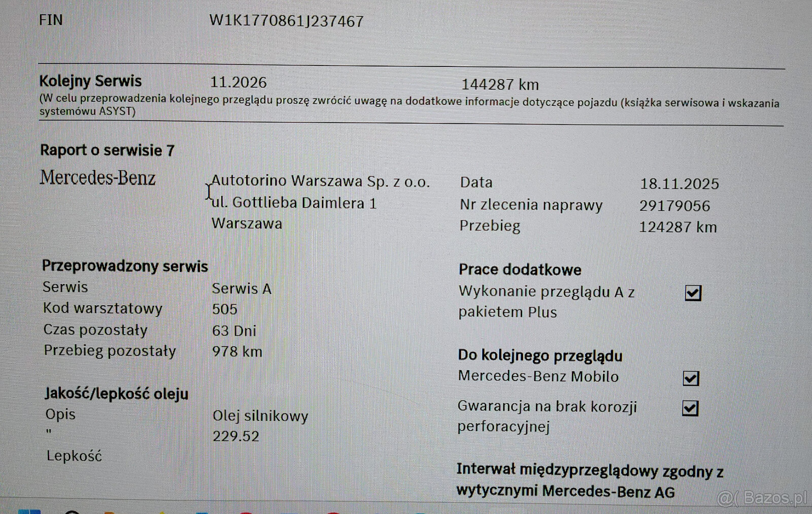Click the 'Raport o serwisie 7' heading
812x514 pixels.
(107, 150)
